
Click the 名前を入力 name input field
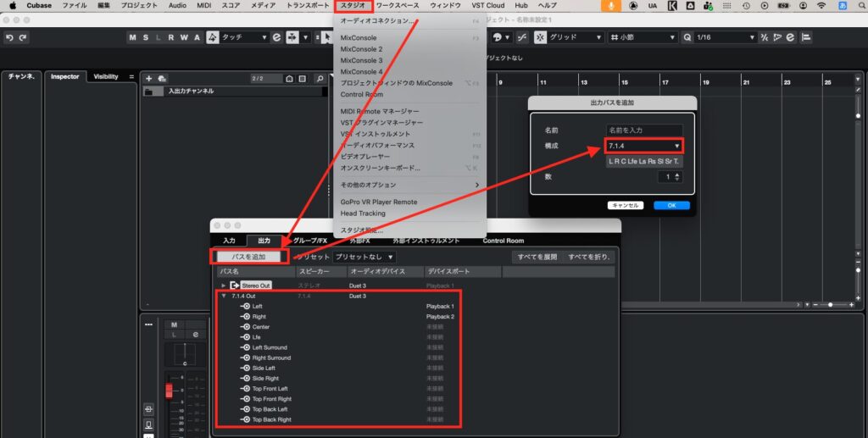pos(643,130)
